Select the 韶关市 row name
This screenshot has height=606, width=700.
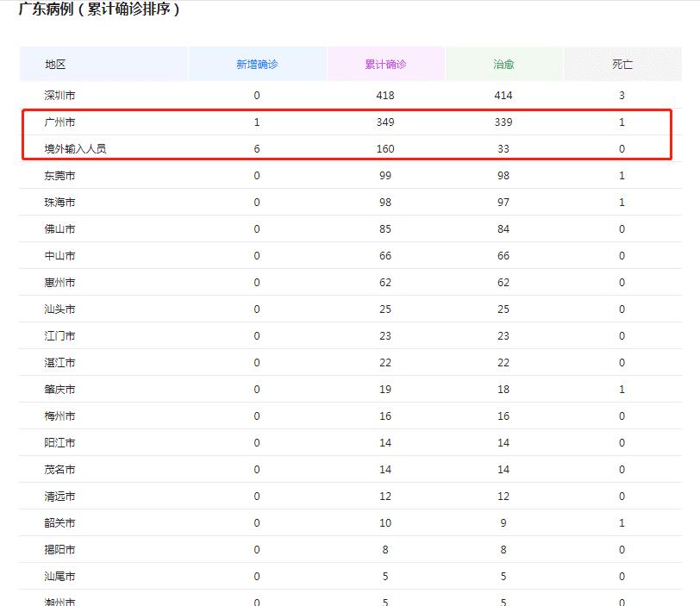[59, 523]
